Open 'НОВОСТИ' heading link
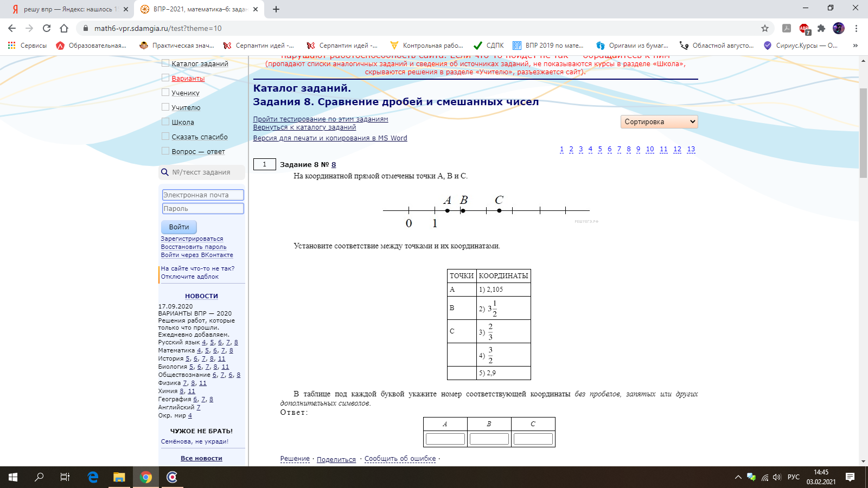Viewport: 868px width, 488px height. click(201, 296)
